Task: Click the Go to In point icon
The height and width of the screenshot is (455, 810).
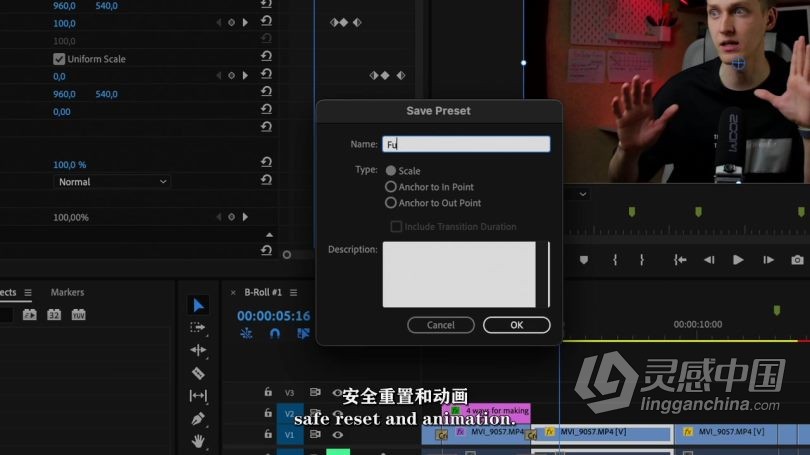Action: (x=680, y=260)
